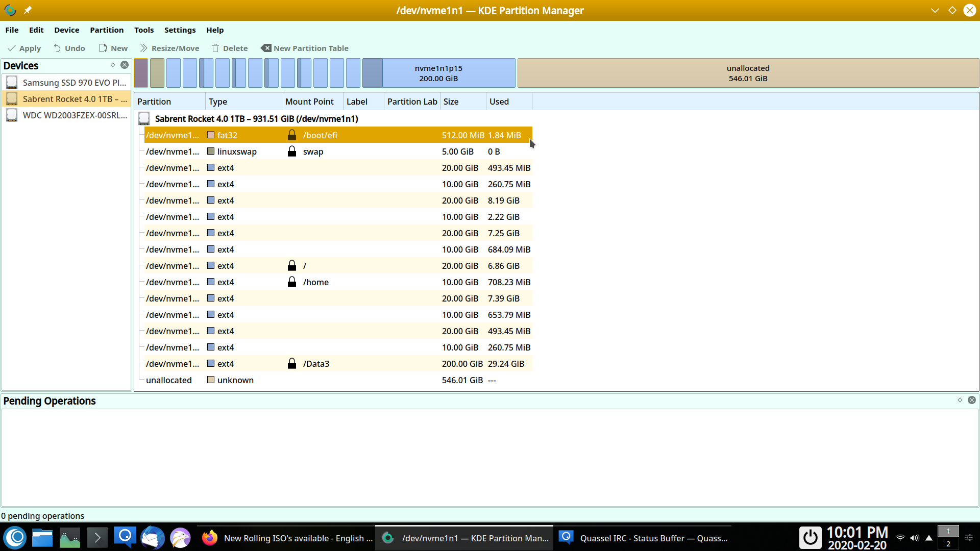Open the Device menu
The height and width of the screenshot is (551, 980).
coord(67,30)
